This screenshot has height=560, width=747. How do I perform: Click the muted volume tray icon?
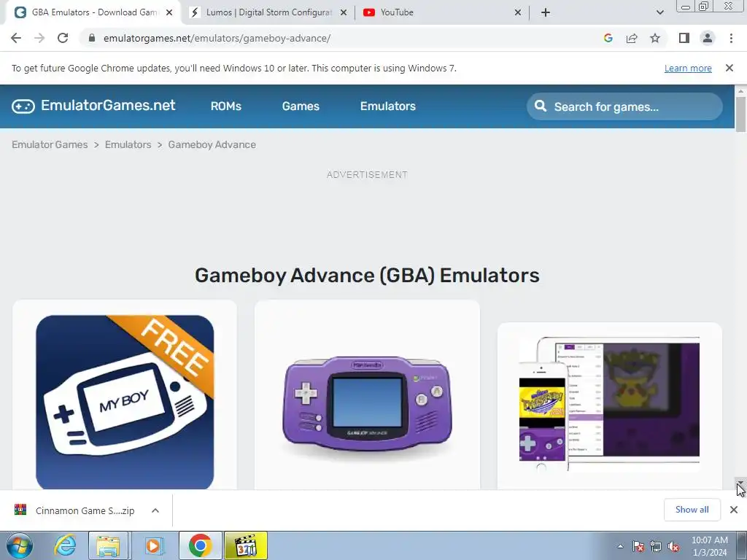pyautogui.click(x=673, y=547)
